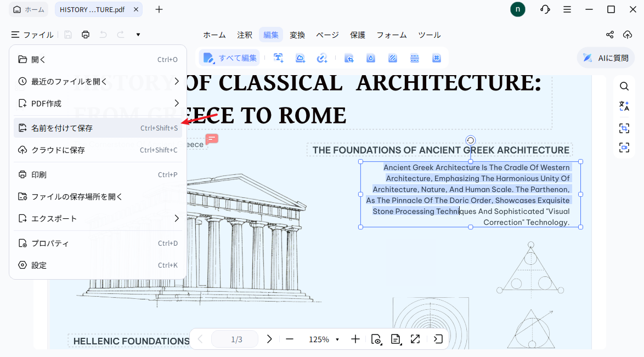
Task: Select the crop page tool icon
Action: point(349,58)
